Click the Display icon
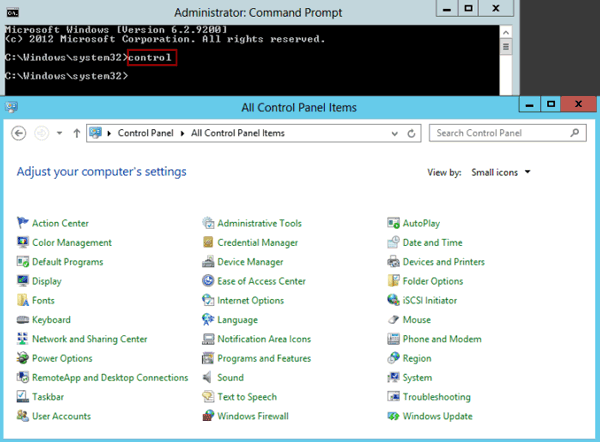 coord(23,281)
